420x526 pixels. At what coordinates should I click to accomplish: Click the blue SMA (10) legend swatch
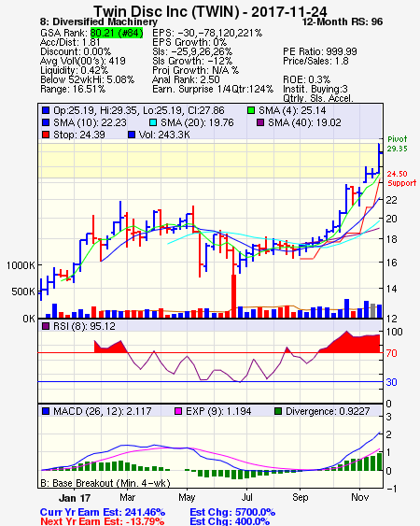[x=46, y=122]
